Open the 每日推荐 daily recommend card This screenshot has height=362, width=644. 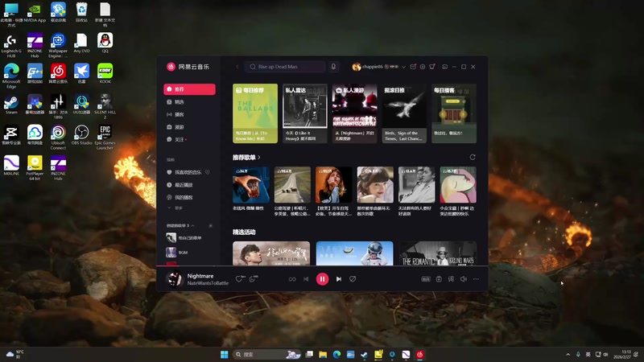coord(255,113)
